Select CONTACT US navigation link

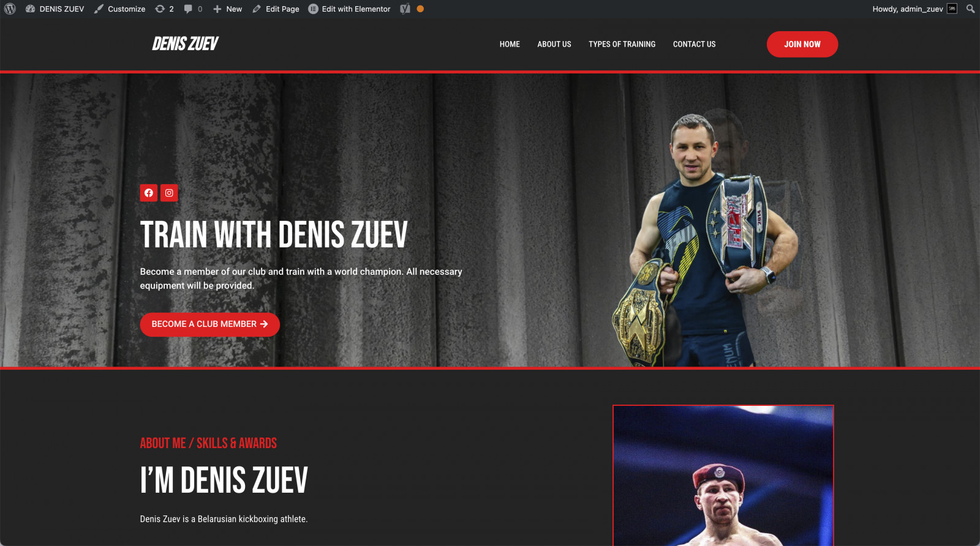[x=694, y=44]
